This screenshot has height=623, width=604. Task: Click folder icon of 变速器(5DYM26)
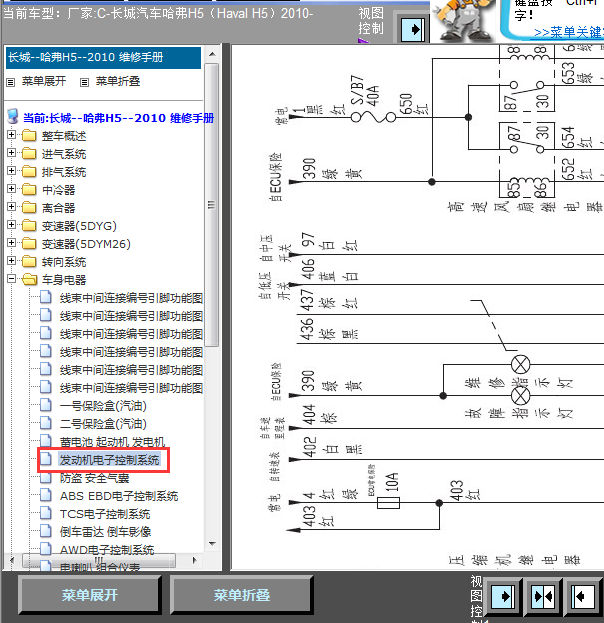[29, 243]
